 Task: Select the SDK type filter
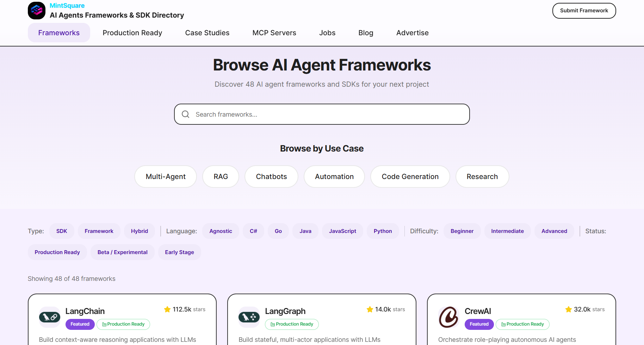click(62, 231)
